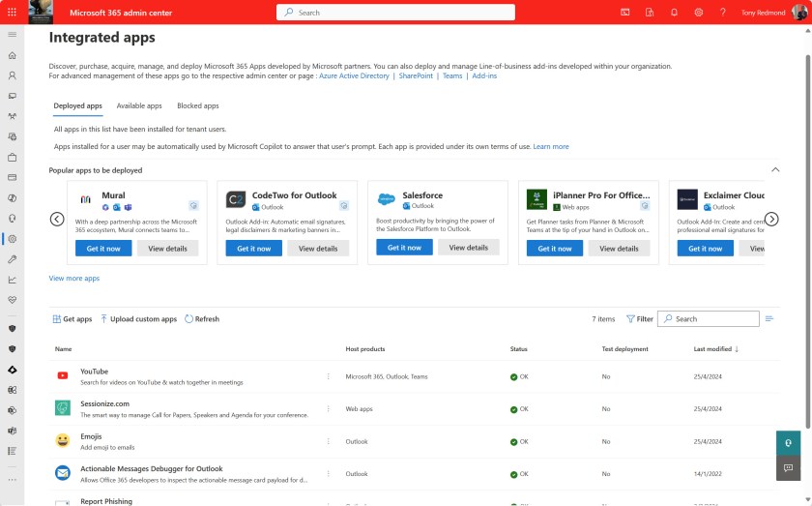This screenshot has height=506, width=812.
Task: Click Upload custom apps
Action: [139, 319]
